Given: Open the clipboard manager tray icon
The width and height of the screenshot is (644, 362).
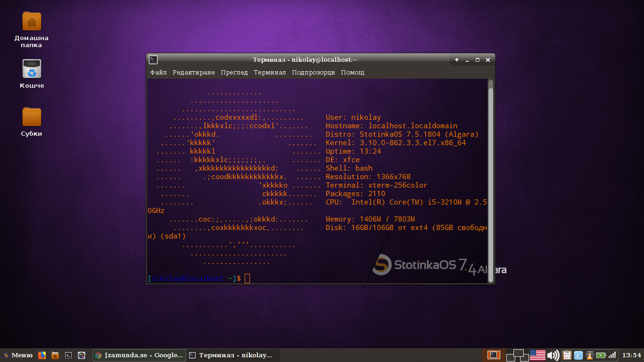Looking at the screenshot, I should 567,355.
